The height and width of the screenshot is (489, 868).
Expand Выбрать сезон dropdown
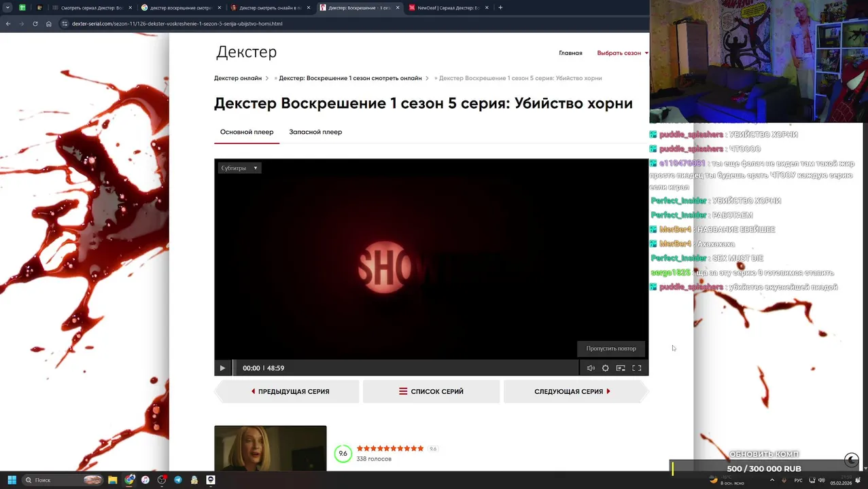click(623, 53)
